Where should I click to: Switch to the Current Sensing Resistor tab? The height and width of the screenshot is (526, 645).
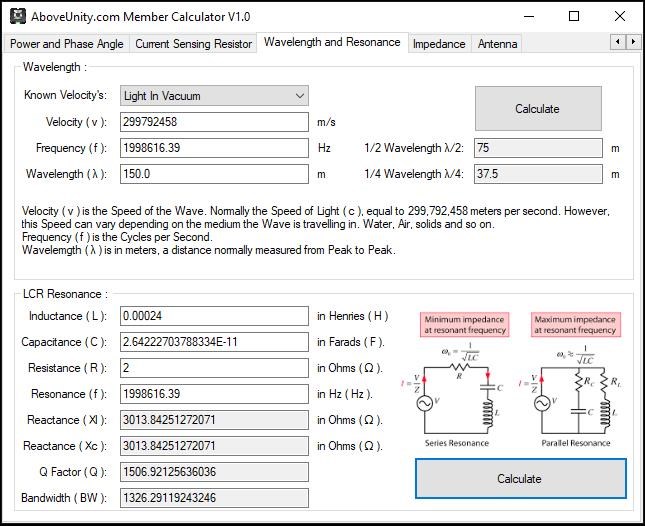pos(193,44)
